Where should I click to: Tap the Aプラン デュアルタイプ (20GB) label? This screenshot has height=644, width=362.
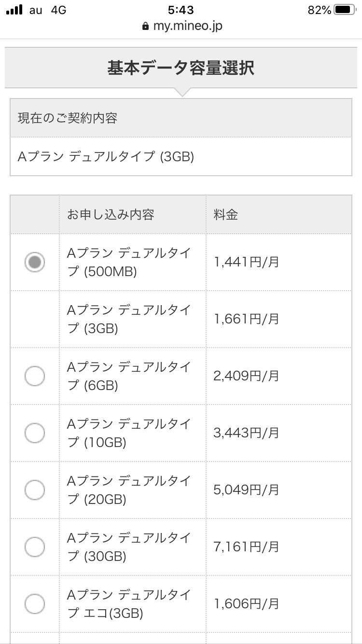click(129, 490)
